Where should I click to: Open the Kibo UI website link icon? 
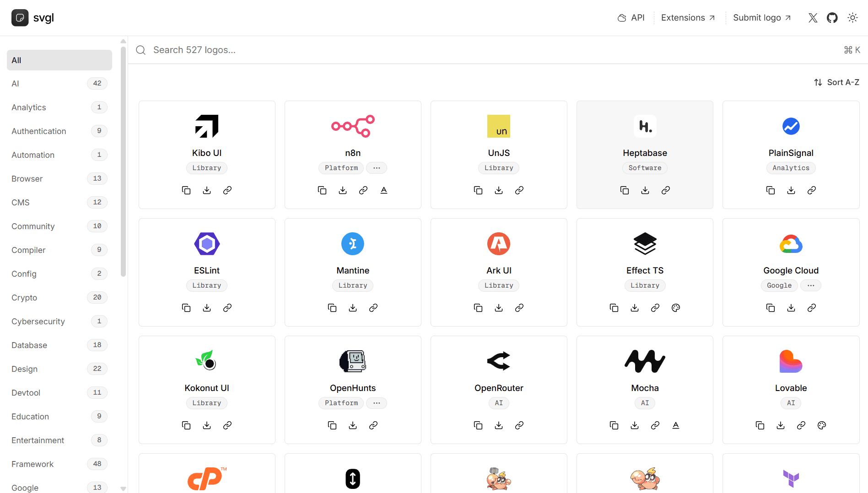(x=227, y=190)
